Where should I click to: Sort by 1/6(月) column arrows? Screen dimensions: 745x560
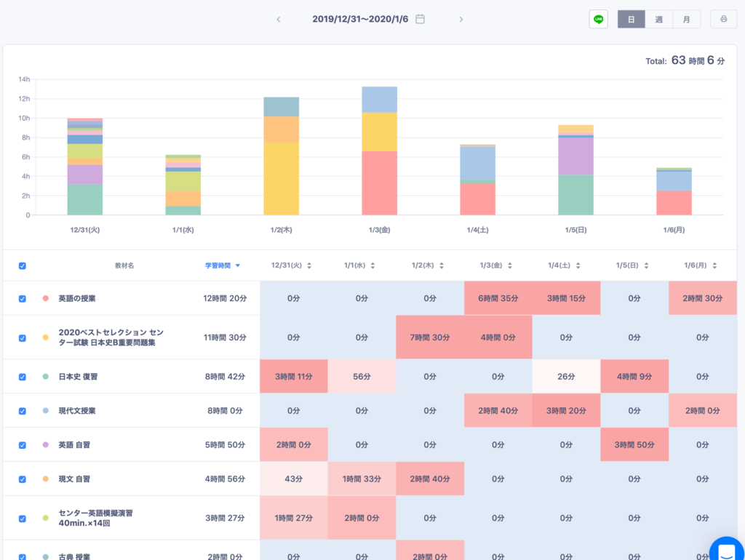(715, 266)
